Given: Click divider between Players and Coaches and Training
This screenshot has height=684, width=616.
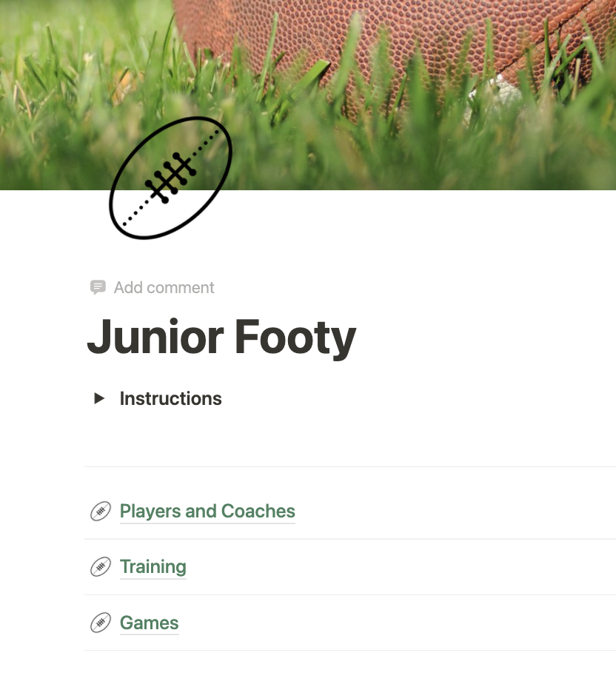Looking at the screenshot, I should (348, 539).
